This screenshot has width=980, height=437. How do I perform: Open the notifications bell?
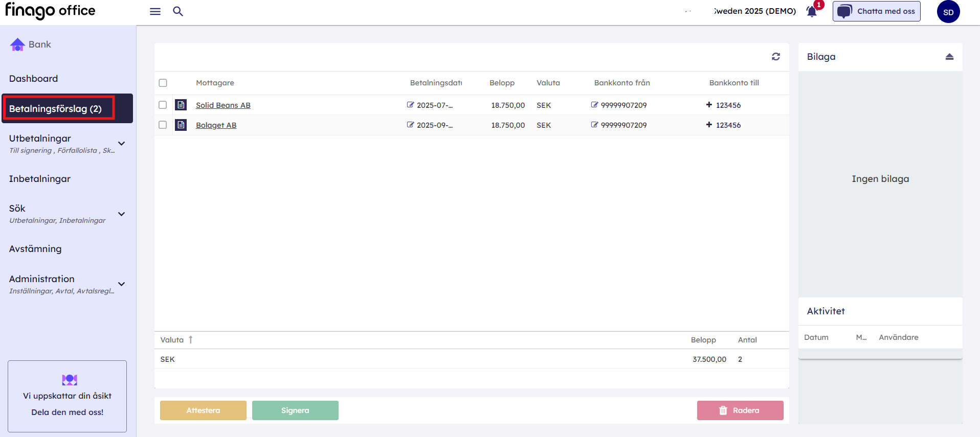click(812, 11)
